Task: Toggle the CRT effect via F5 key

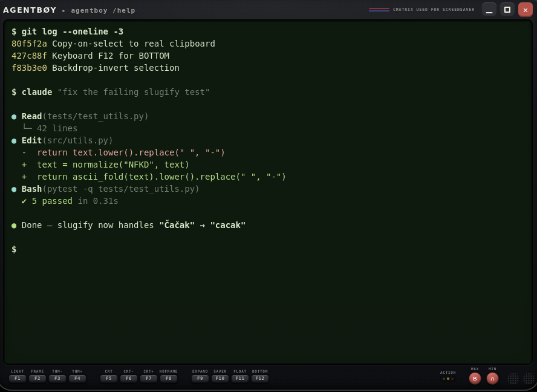Action: 109,378
